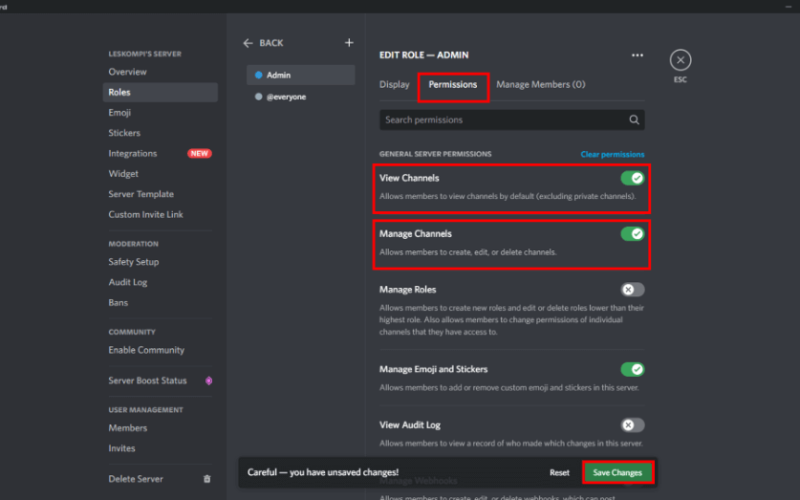Click the unsaved changes warning text
Screen dimensions: 800x500
(323, 472)
